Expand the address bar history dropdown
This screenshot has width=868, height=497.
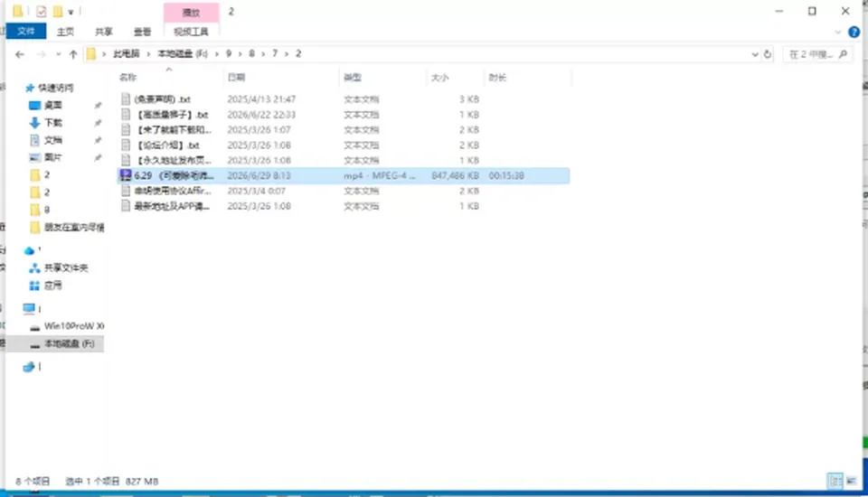(x=754, y=54)
